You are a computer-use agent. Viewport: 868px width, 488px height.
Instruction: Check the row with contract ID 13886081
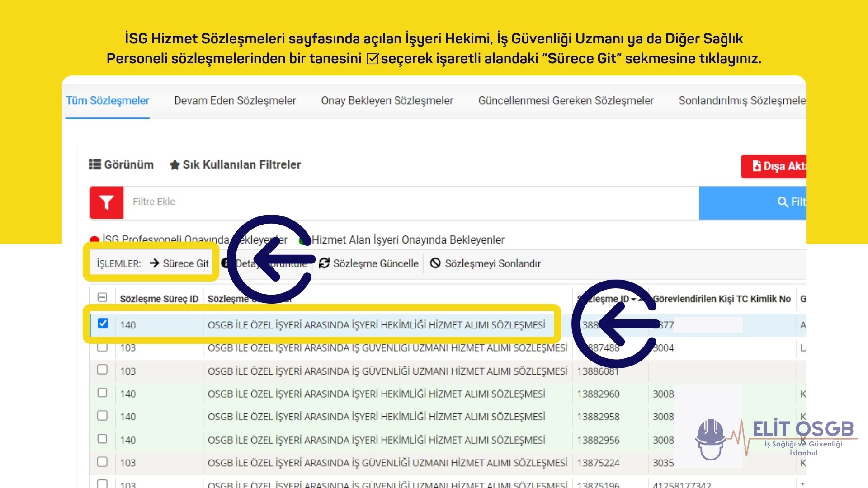[x=103, y=370]
